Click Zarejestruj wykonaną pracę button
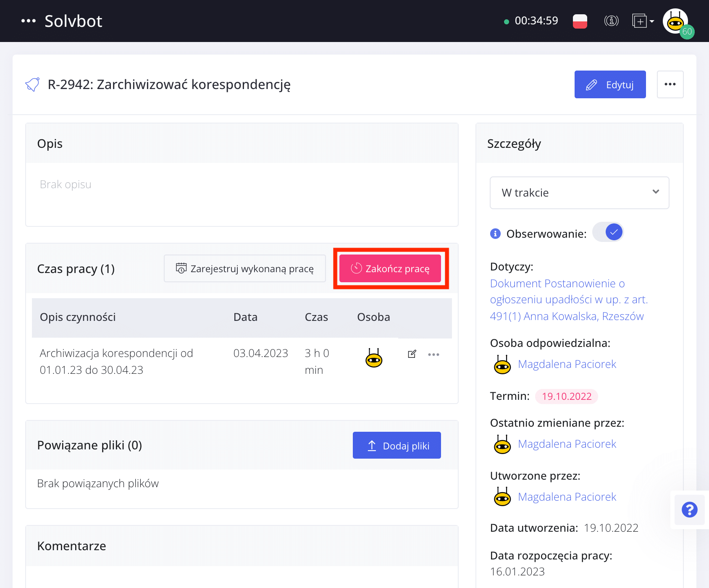 [245, 268]
